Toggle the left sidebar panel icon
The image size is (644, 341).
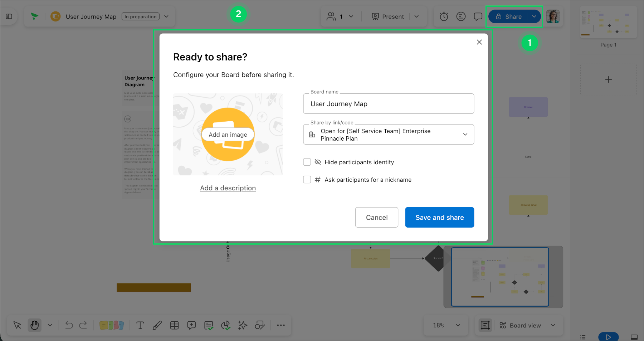click(x=9, y=16)
